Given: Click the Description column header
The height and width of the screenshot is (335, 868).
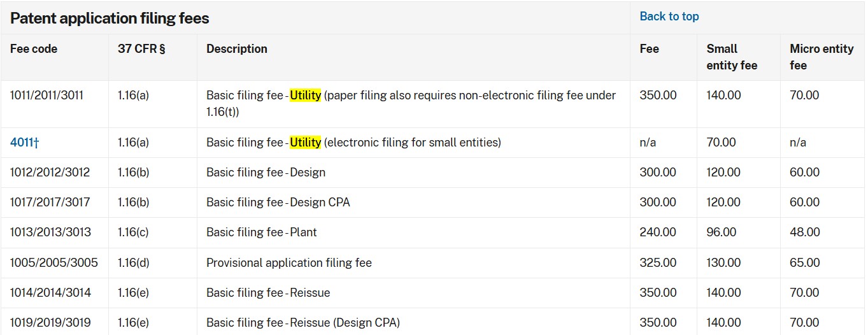Looking at the screenshot, I should 237,49.
